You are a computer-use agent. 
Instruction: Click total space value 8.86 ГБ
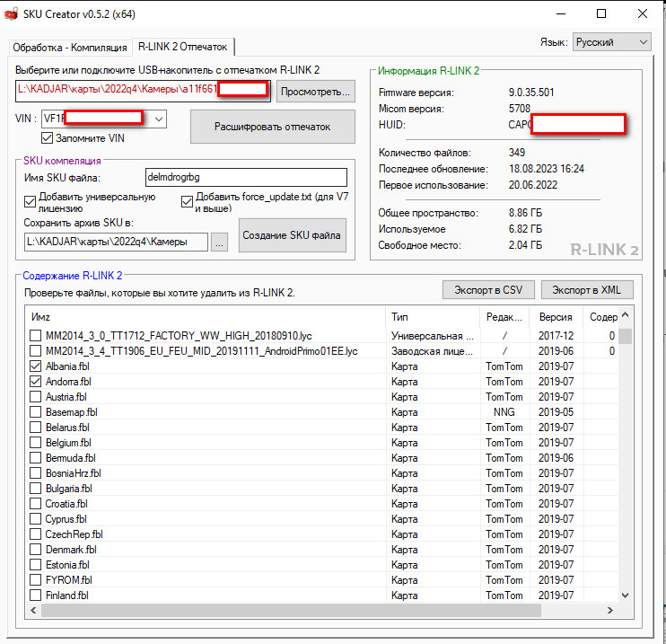(x=525, y=213)
